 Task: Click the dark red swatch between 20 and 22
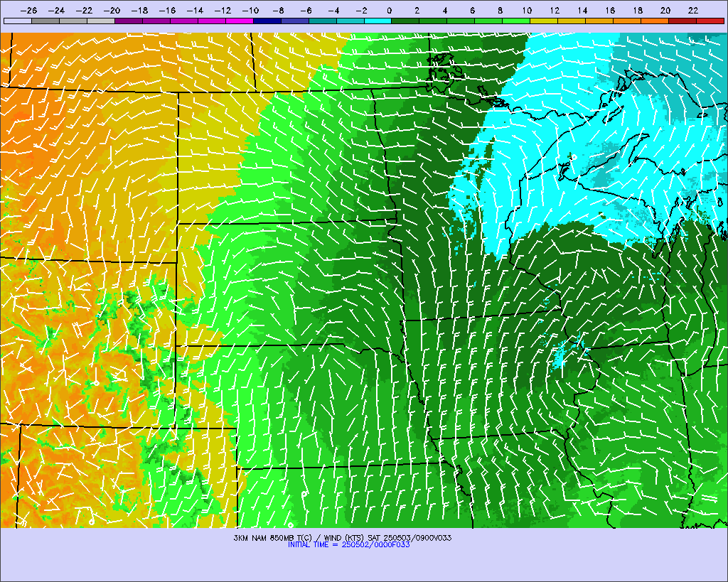(x=682, y=21)
